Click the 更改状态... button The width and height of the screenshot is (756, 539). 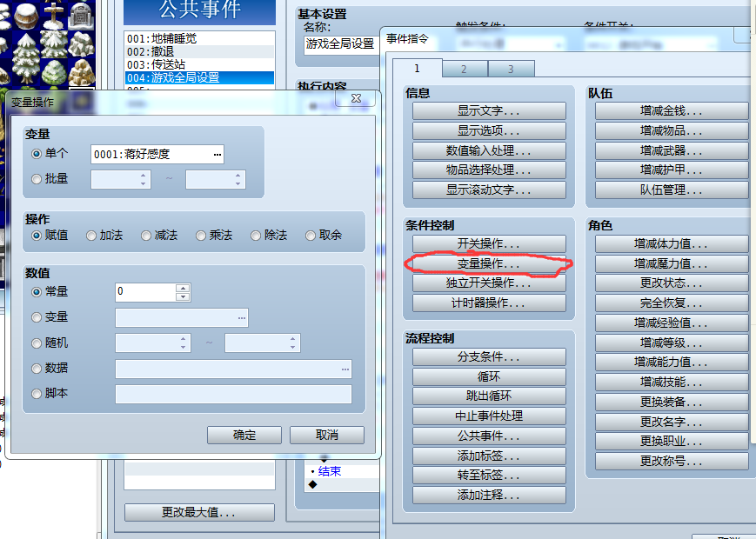(672, 283)
